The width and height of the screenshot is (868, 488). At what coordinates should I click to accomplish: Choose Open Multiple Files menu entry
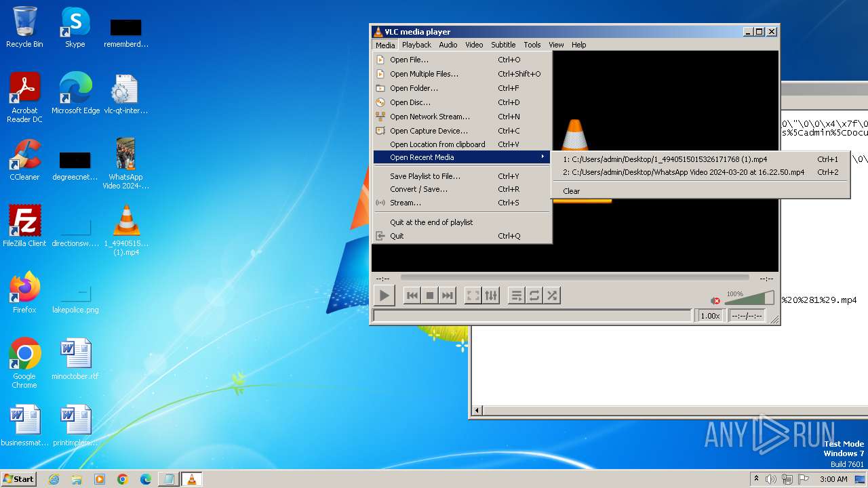(x=463, y=74)
